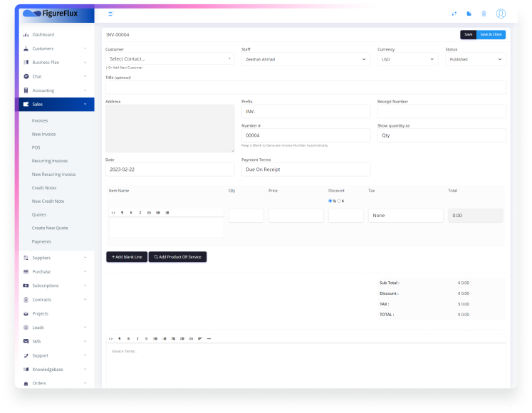
Task: Click alignment icon in invoice terms editor
Action: [x=200, y=339]
